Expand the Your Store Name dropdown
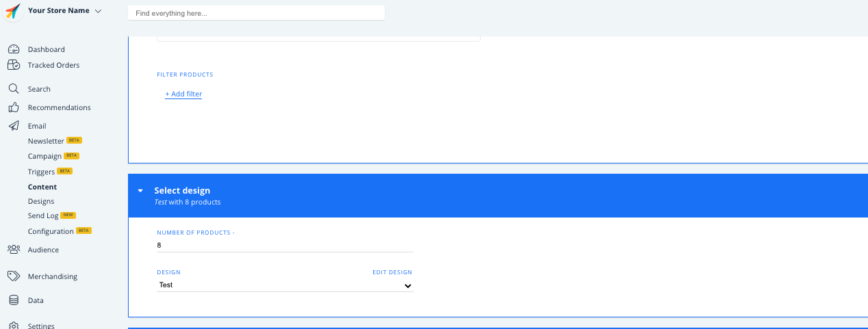Viewport: 868px width, 329px height. tap(98, 11)
